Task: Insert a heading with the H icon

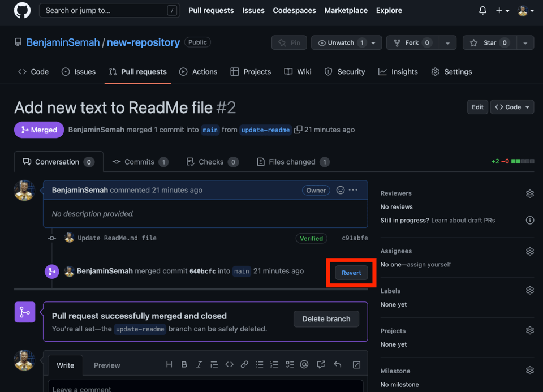Action: click(x=169, y=364)
